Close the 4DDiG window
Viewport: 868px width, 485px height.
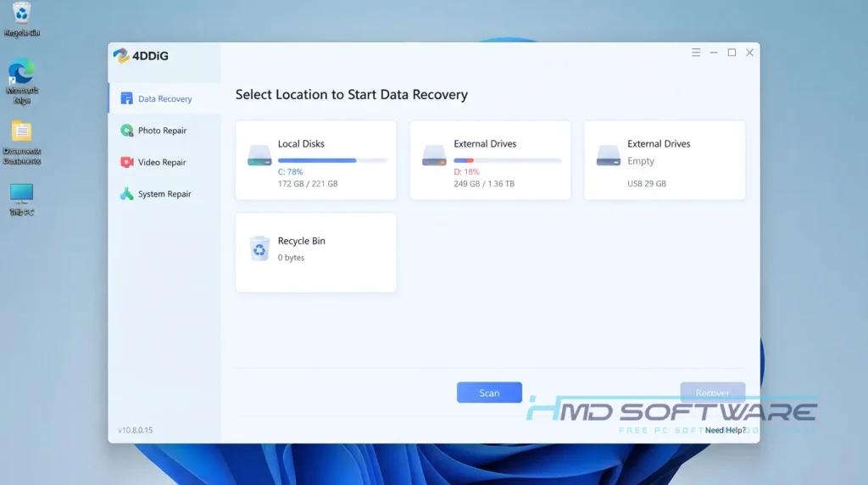(749, 52)
